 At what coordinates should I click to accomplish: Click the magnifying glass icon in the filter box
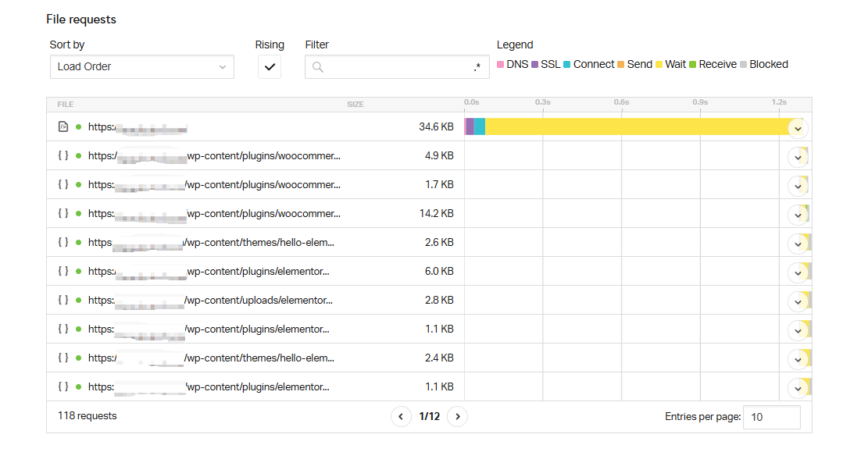[x=316, y=67]
